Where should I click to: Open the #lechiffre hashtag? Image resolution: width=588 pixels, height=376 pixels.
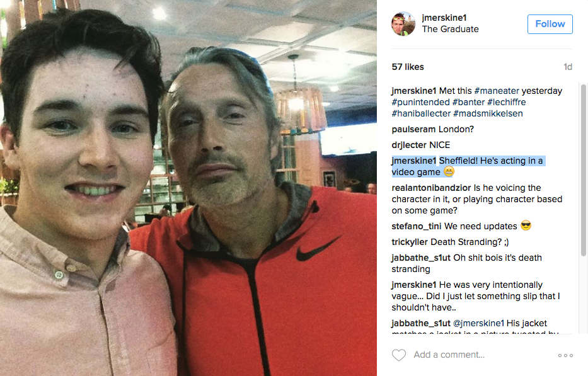pyautogui.click(x=506, y=102)
